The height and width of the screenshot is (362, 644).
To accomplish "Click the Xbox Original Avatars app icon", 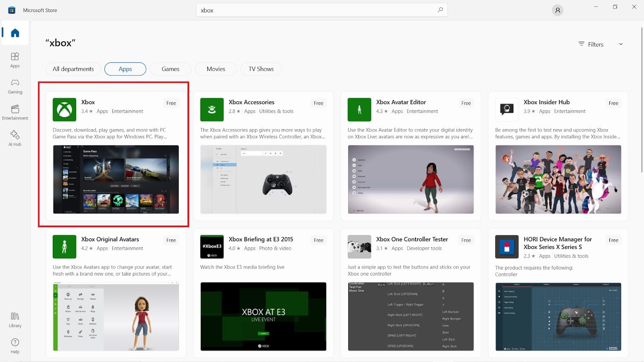I will pos(64,247).
